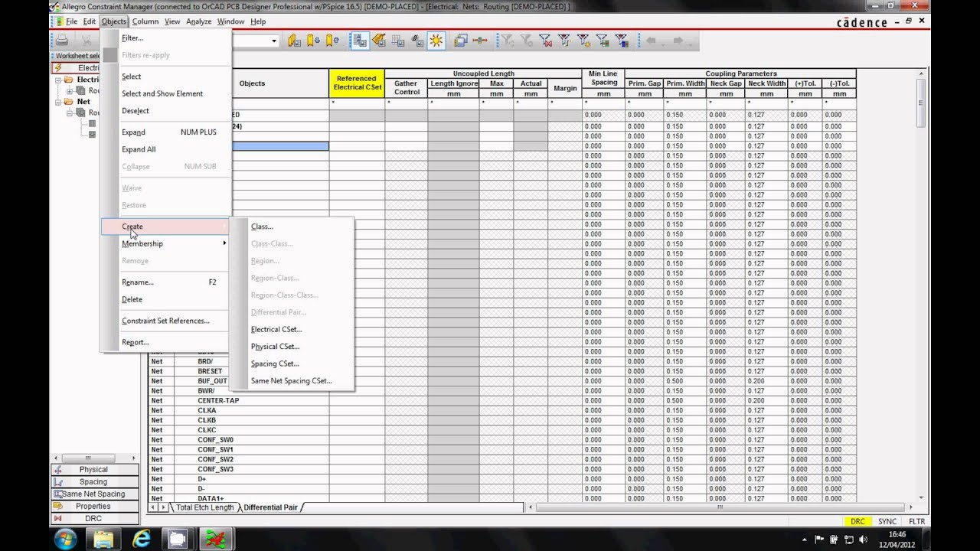Click the lightning bolt Electrical icon

click(x=59, y=67)
